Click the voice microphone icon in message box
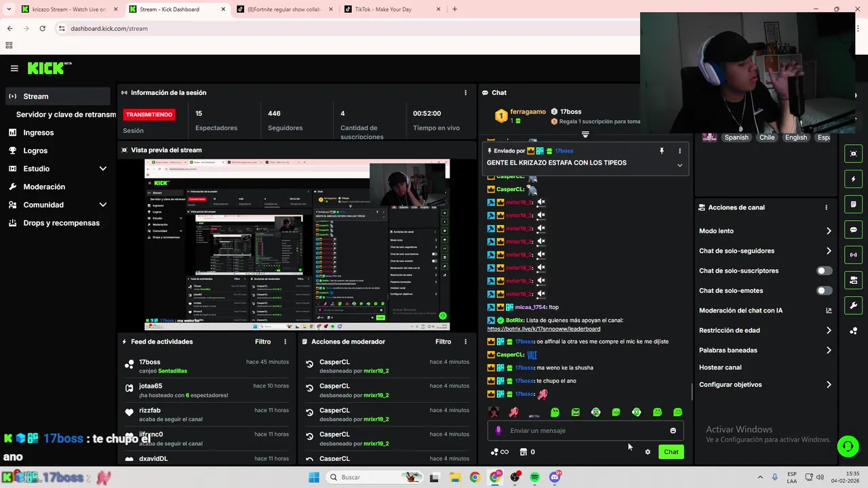The width and height of the screenshot is (868, 488). 498,430
